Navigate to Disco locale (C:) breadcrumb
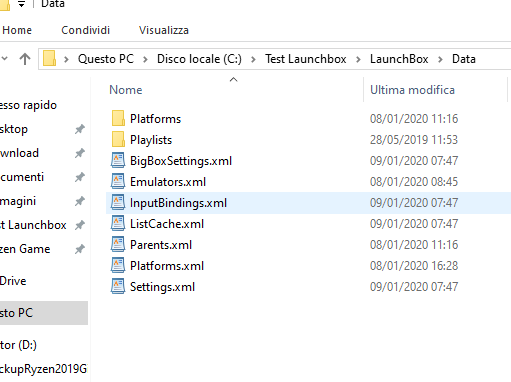The width and height of the screenshot is (511, 382). coord(199,59)
